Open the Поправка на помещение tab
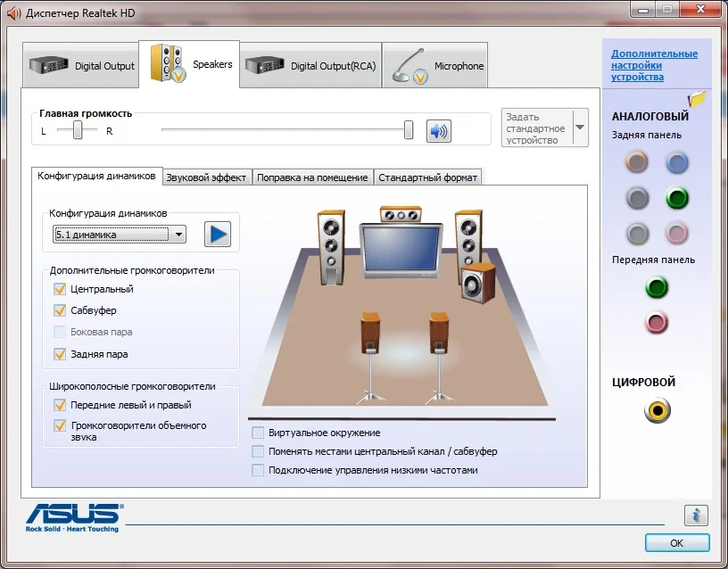Image resolution: width=728 pixels, height=569 pixels. (313, 177)
